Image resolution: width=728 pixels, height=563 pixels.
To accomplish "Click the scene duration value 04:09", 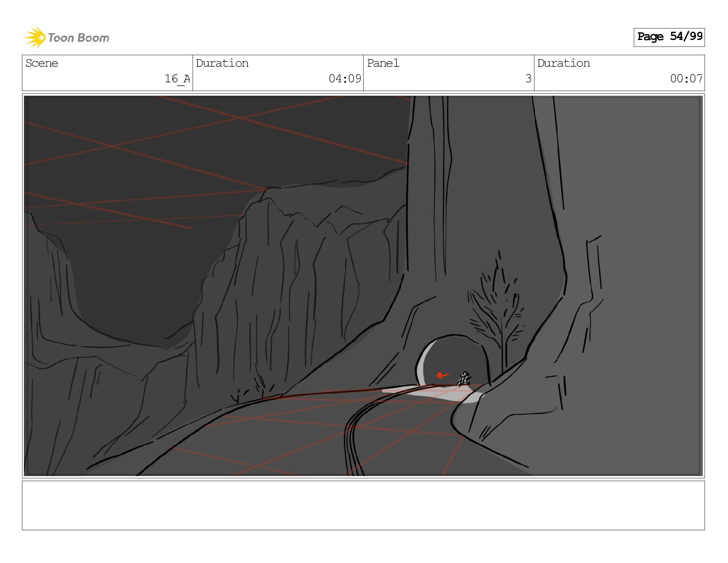I will coord(345,79).
